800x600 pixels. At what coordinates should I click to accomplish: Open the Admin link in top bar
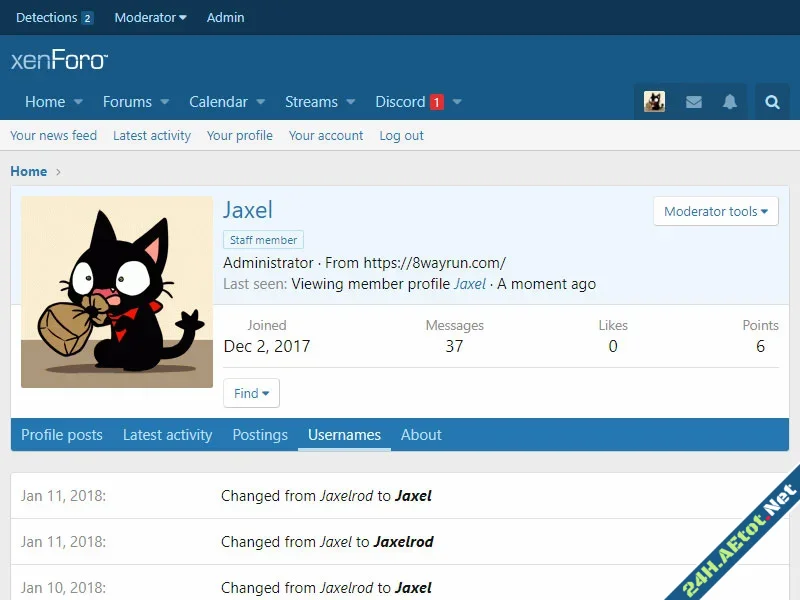click(x=225, y=17)
